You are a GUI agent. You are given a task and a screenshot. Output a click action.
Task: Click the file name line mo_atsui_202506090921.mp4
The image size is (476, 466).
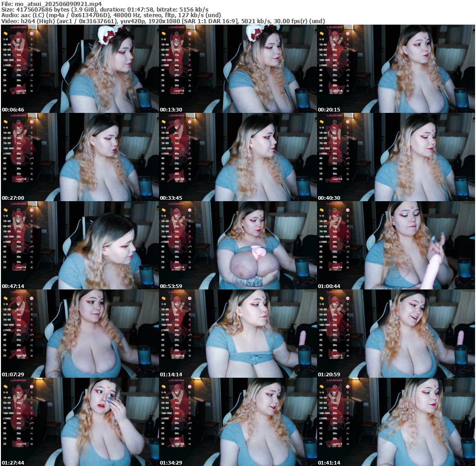52,4
